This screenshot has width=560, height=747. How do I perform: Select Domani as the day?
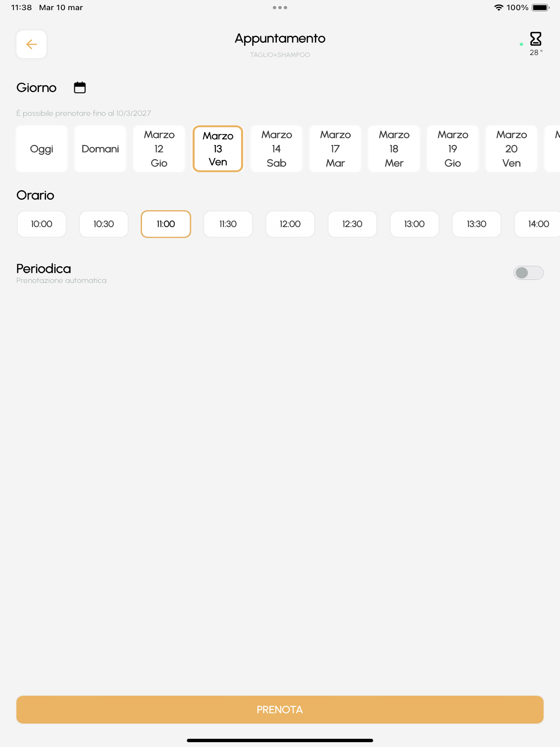[100, 149]
